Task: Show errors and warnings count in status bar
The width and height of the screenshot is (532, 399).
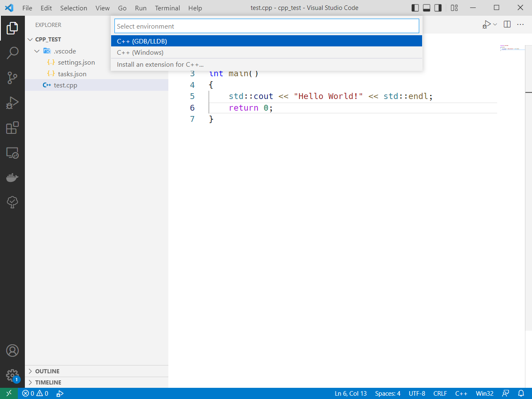Action: [x=35, y=393]
